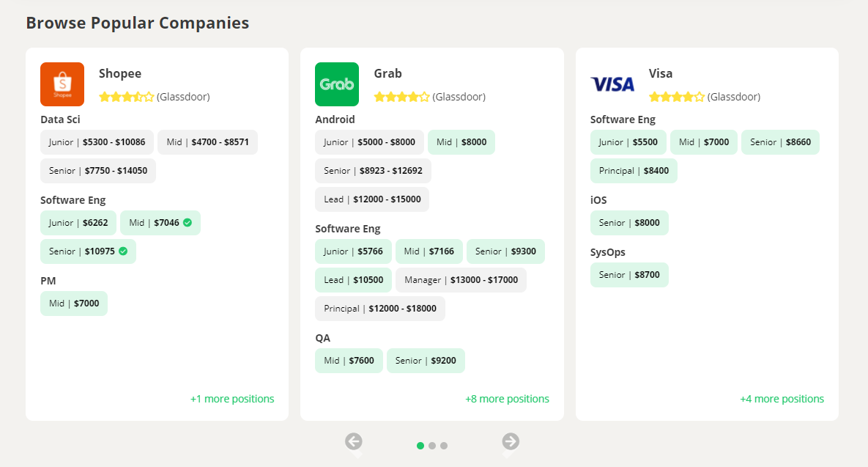Click the Grab logo icon

337,84
